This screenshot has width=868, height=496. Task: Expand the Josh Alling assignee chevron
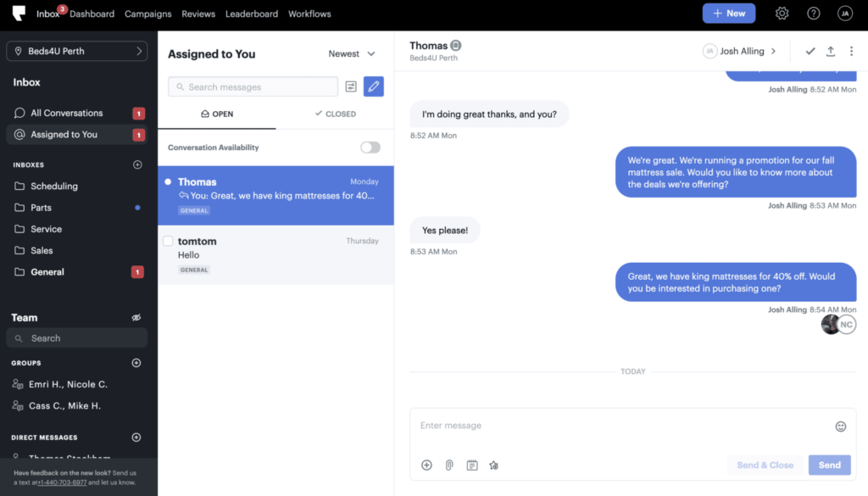(x=773, y=52)
